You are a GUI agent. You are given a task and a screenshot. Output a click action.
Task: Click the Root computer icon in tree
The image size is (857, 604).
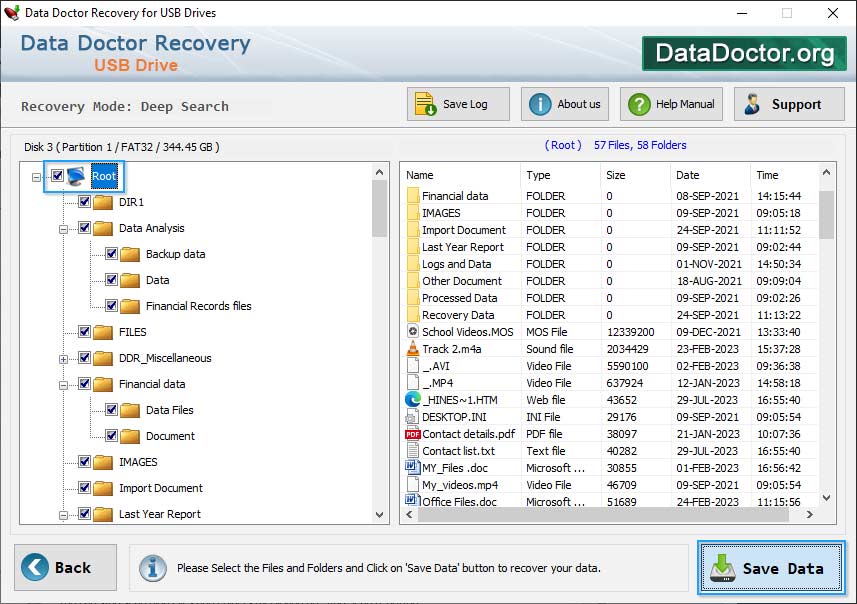(77, 176)
